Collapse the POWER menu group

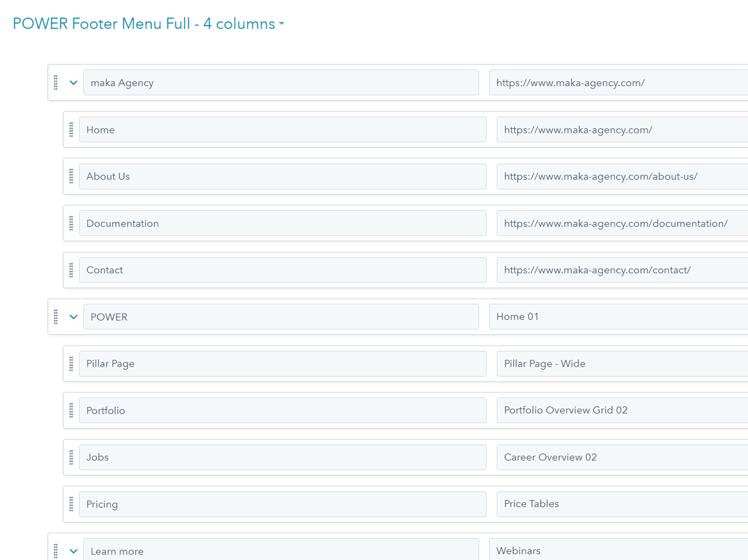point(73,316)
